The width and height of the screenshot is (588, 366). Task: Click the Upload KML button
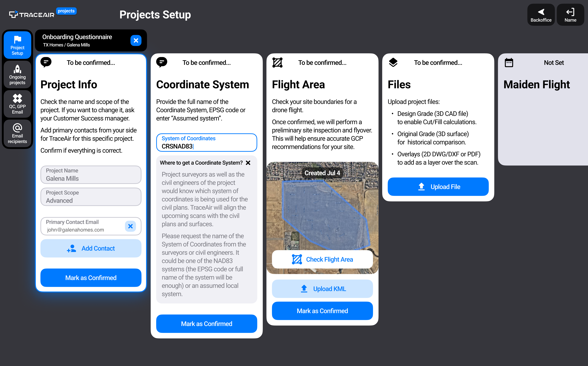pos(322,289)
